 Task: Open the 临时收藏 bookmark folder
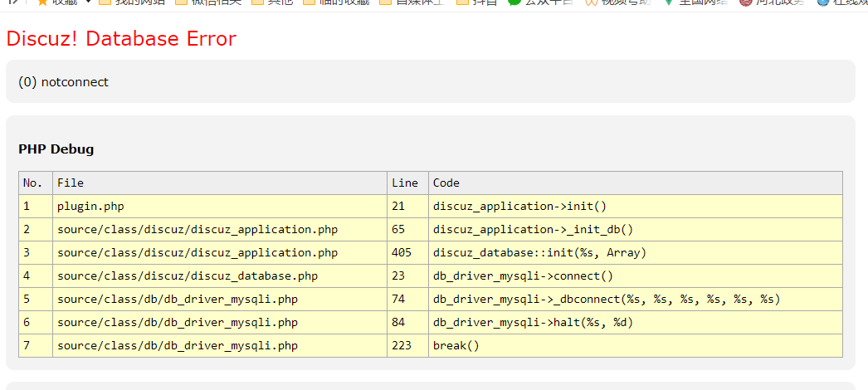tap(335, 2)
